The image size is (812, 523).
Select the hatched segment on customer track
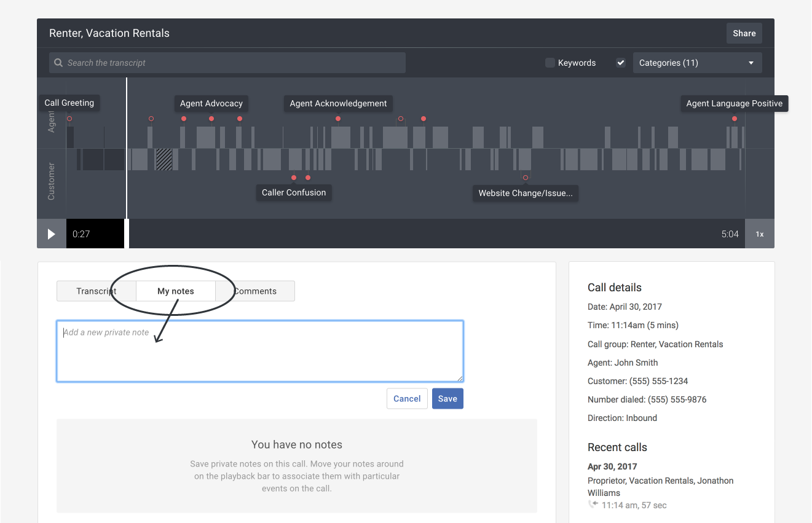point(164,159)
